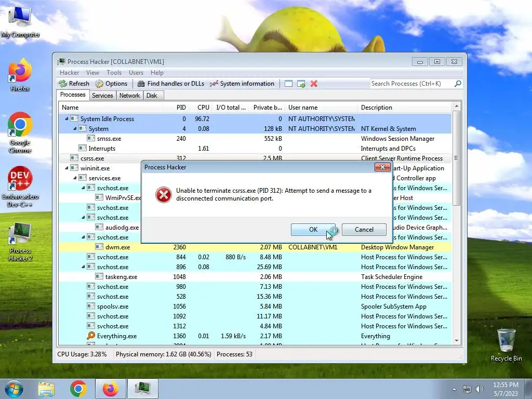532x399 pixels.
Task: Sort by the Description column header
Action: click(404, 108)
